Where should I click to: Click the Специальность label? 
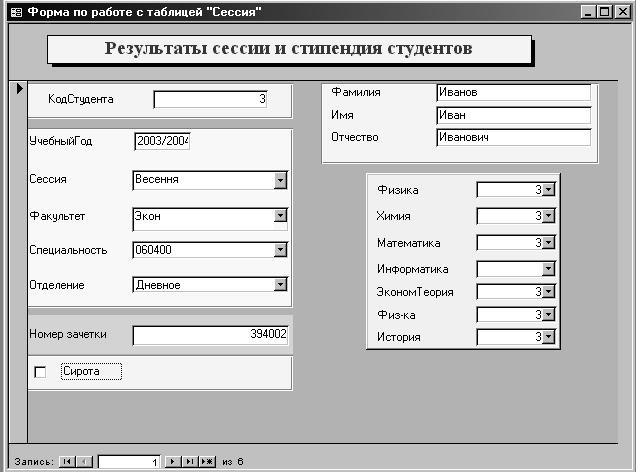(68, 250)
